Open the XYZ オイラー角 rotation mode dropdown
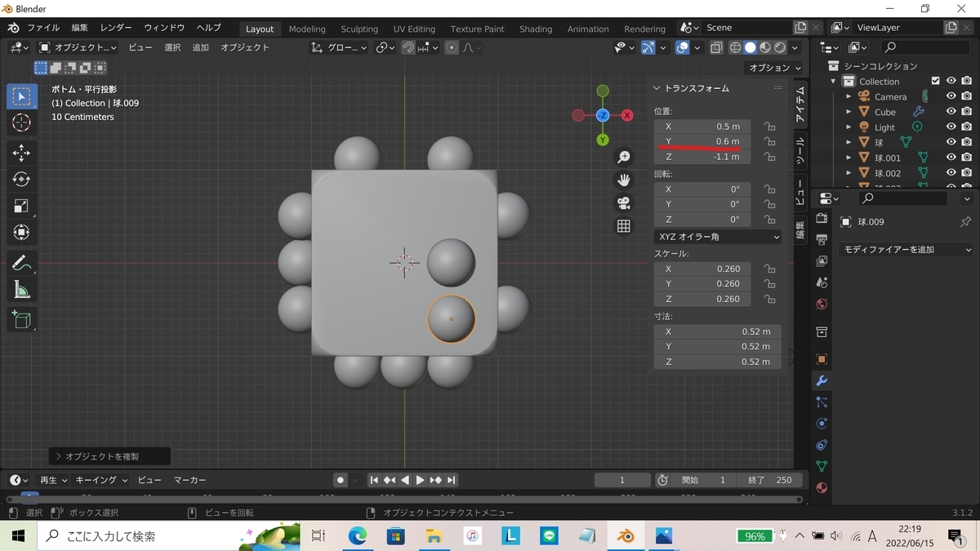980x551 pixels. 717,237
